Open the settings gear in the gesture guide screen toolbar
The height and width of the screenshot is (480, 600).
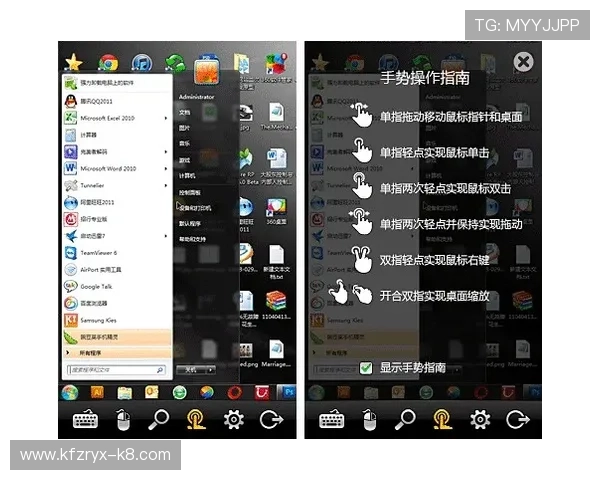point(480,419)
